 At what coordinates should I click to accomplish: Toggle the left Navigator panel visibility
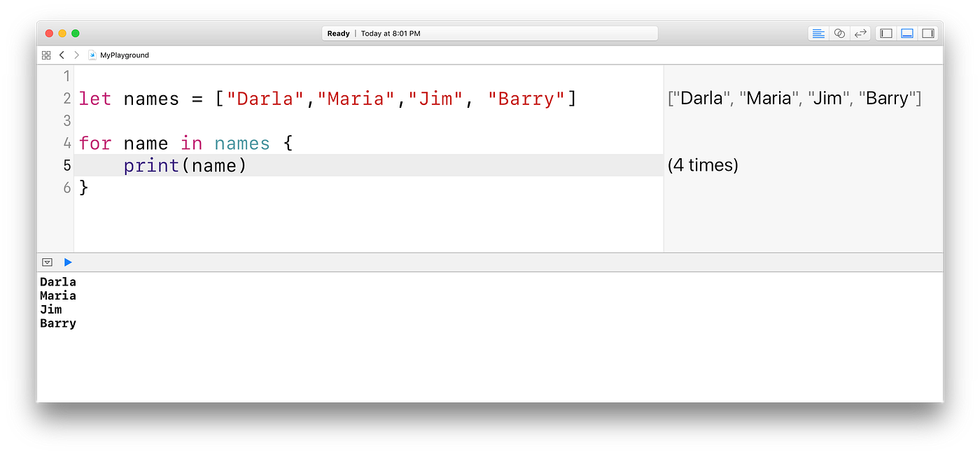coord(885,33)
